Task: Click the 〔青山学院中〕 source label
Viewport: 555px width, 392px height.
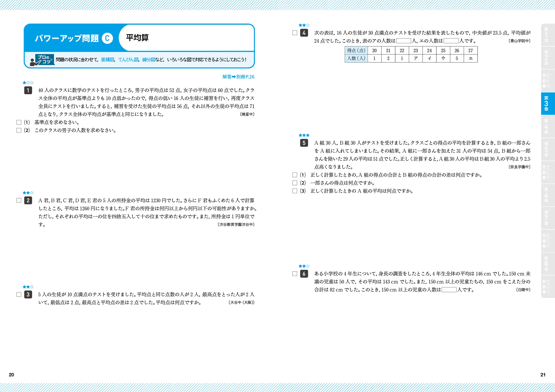Action: coord(519,41)
